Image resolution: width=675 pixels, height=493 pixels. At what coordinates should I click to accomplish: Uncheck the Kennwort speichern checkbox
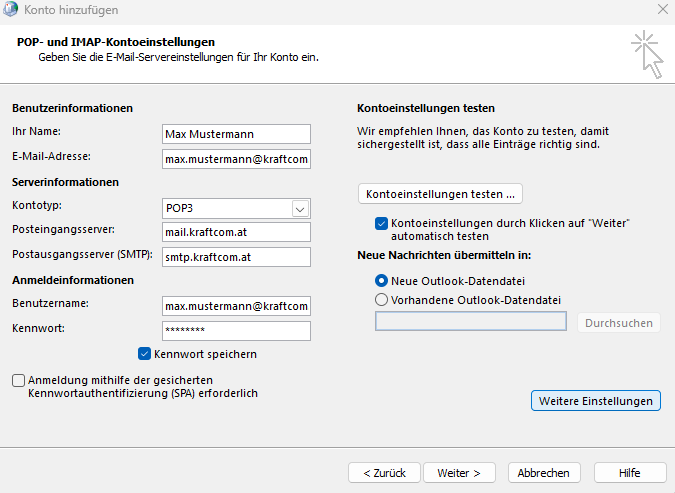point(145,354)
